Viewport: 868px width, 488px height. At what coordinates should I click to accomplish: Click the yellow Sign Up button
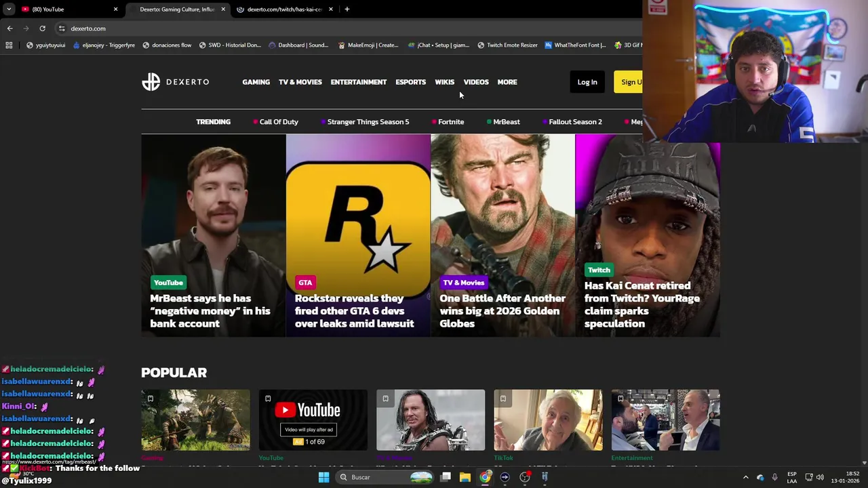point(628,82)
